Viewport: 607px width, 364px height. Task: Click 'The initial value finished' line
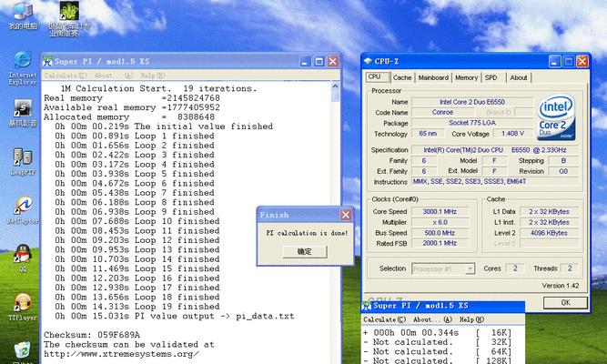click(164, 126)
